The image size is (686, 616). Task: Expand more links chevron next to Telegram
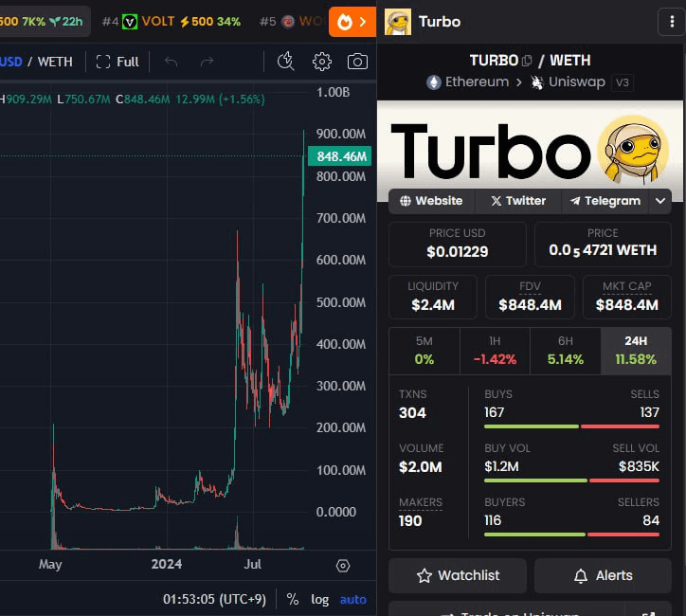[x=661, y=201]
